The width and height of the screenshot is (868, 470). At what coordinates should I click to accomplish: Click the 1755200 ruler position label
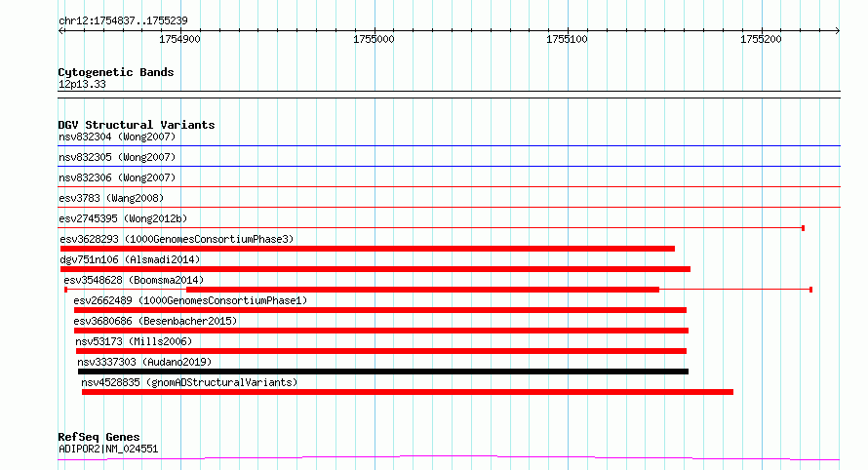761,39
